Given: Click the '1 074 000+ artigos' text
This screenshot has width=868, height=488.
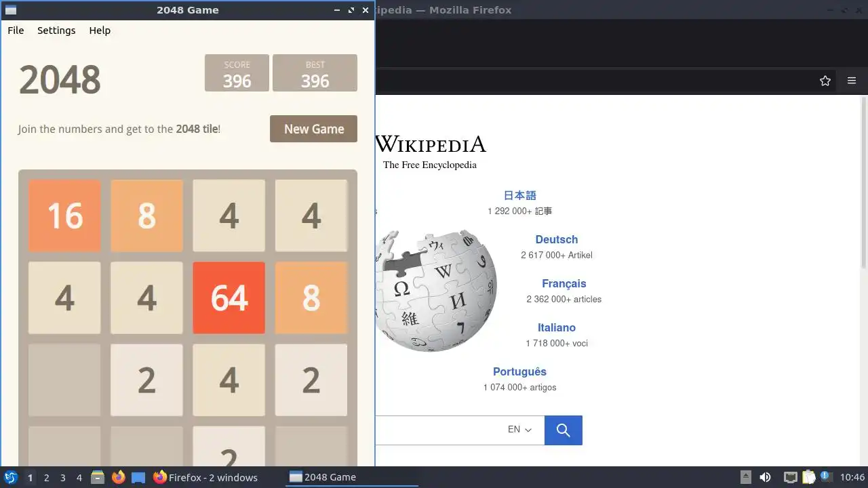Looking at the screenshot, I should 519,388.
